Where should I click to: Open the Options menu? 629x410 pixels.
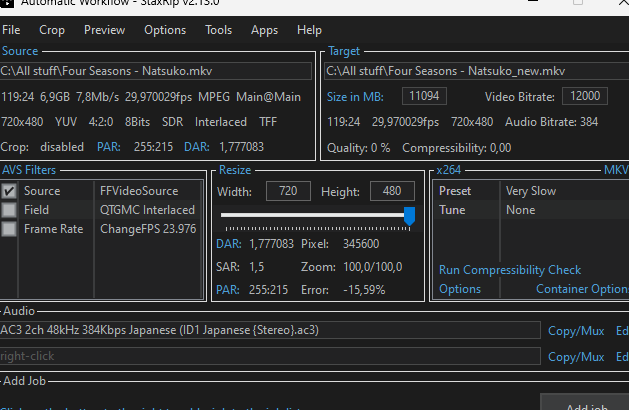(165, 30)
